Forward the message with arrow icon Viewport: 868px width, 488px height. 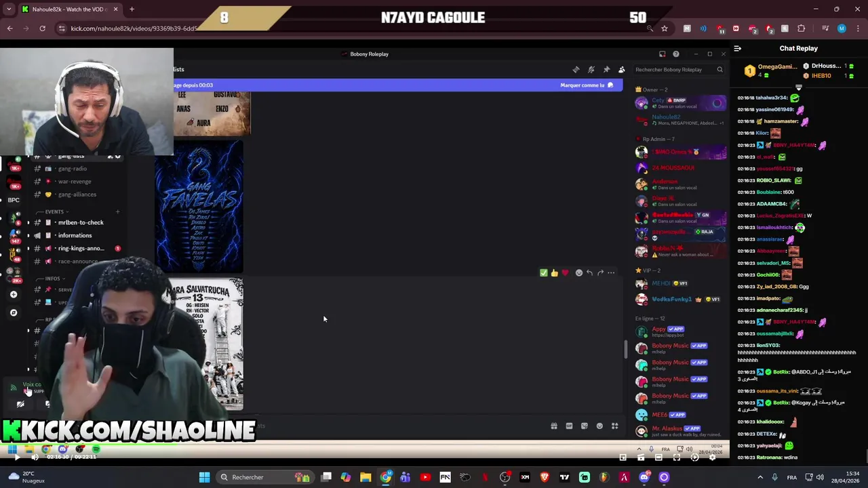pos(601,272)
